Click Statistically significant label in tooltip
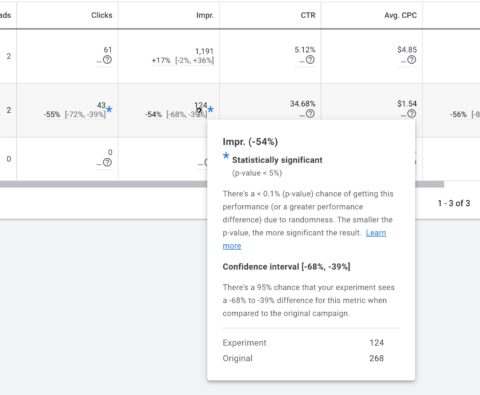 point(277,160)
